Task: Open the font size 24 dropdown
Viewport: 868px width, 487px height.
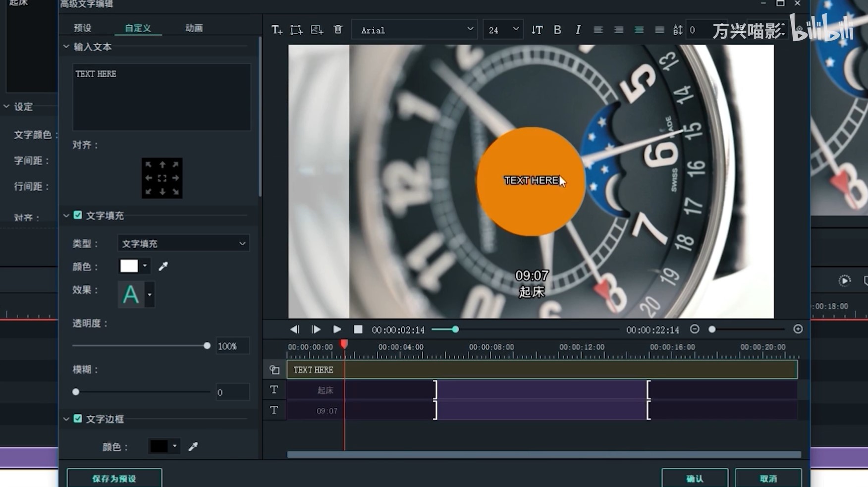Action: pos(502,30)
